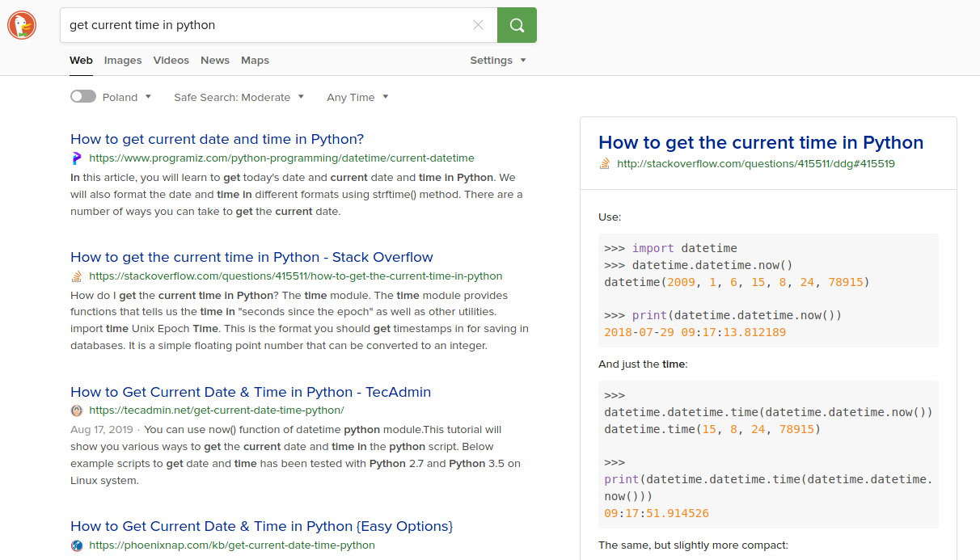
Task: Toggle the Poland region switch
Action: (x=83, y=97)
